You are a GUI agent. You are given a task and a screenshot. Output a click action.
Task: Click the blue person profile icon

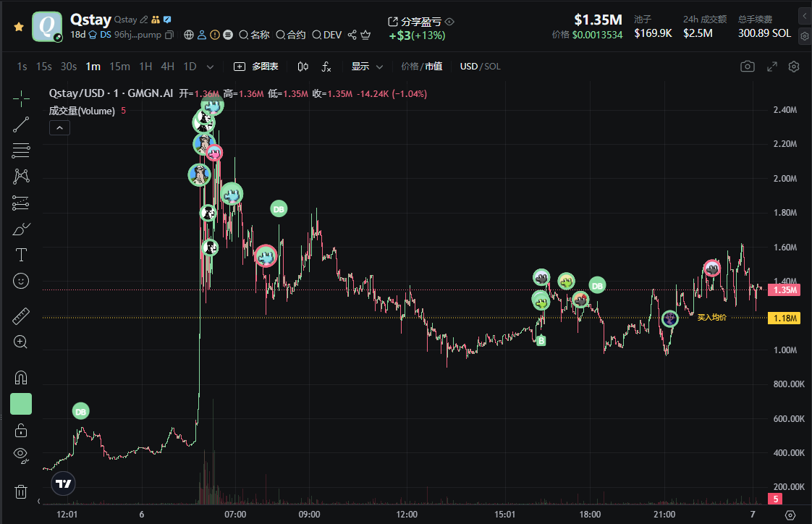click(202, 35)
